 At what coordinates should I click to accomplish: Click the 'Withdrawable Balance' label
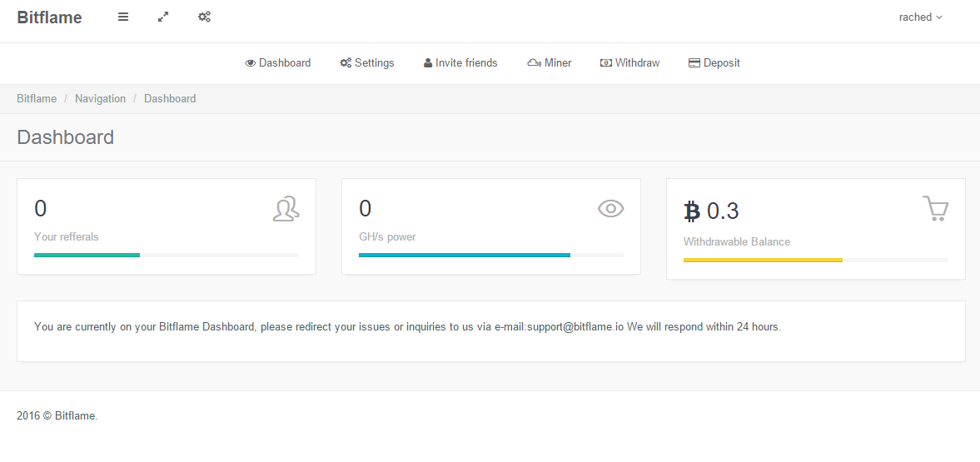tap(737, 242)
